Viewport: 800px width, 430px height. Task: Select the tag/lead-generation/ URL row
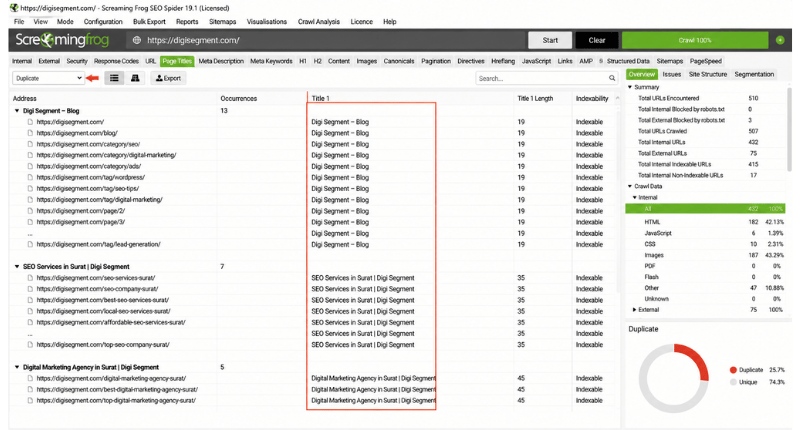(x=311, y=244)
